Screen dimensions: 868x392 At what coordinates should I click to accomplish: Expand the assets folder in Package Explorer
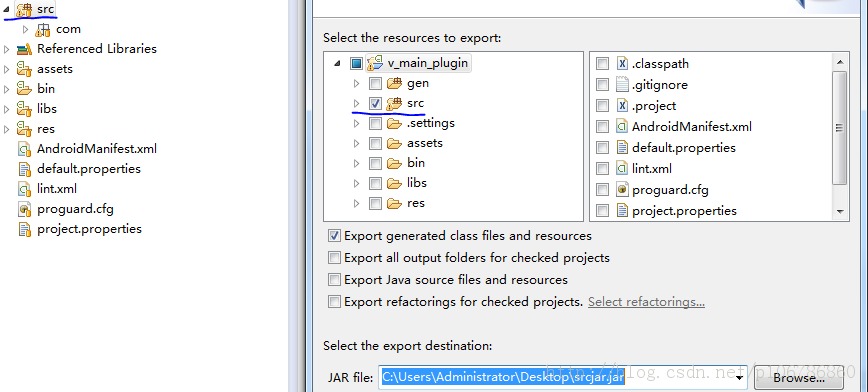[7, 69]
